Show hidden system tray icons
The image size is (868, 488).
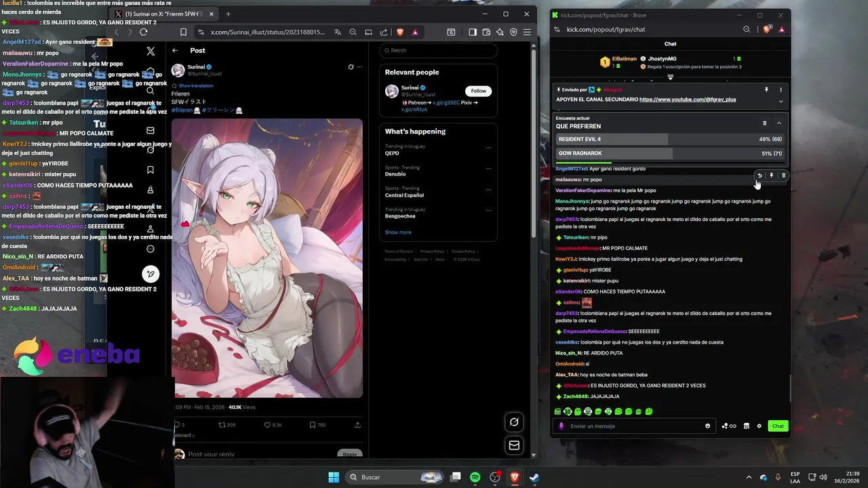point(749,477)
